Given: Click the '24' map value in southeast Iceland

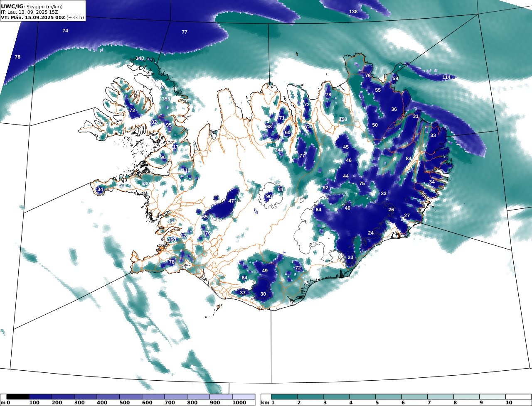Looking at the screenshot, I should pyautogui.click(x=371, y=233).
